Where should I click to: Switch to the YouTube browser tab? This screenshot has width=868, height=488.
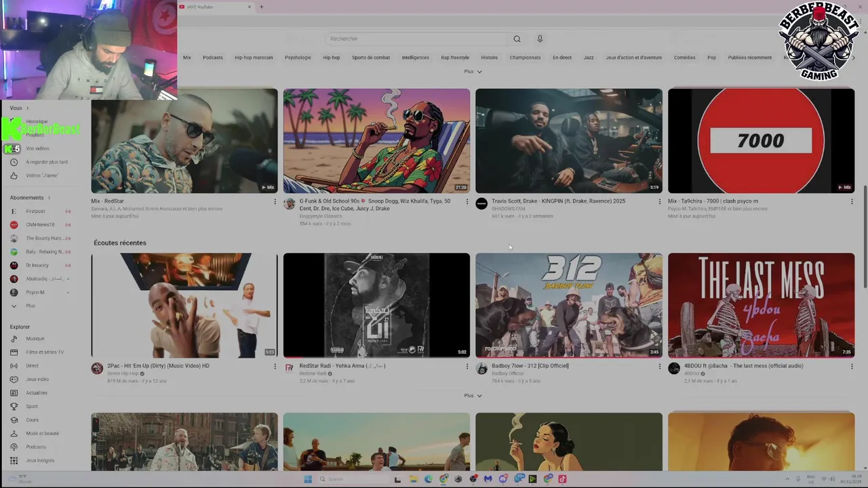pyautogui.click(x=216, y=7)
